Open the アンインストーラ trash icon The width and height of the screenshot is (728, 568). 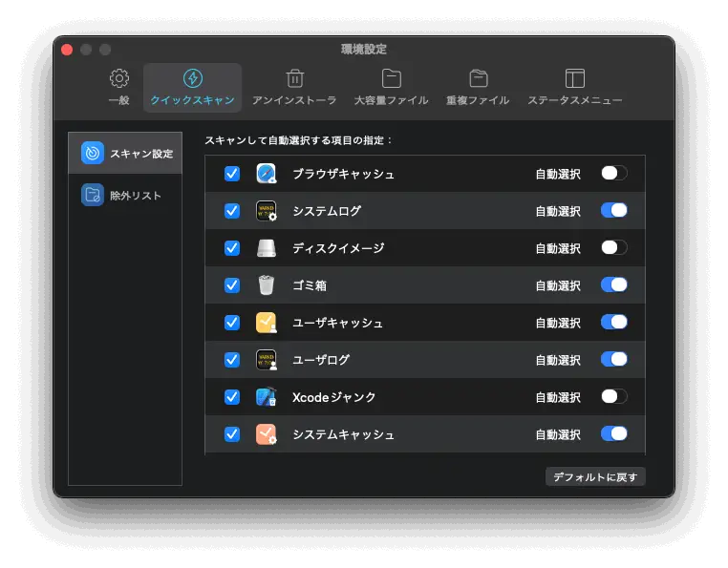point(295,78)
